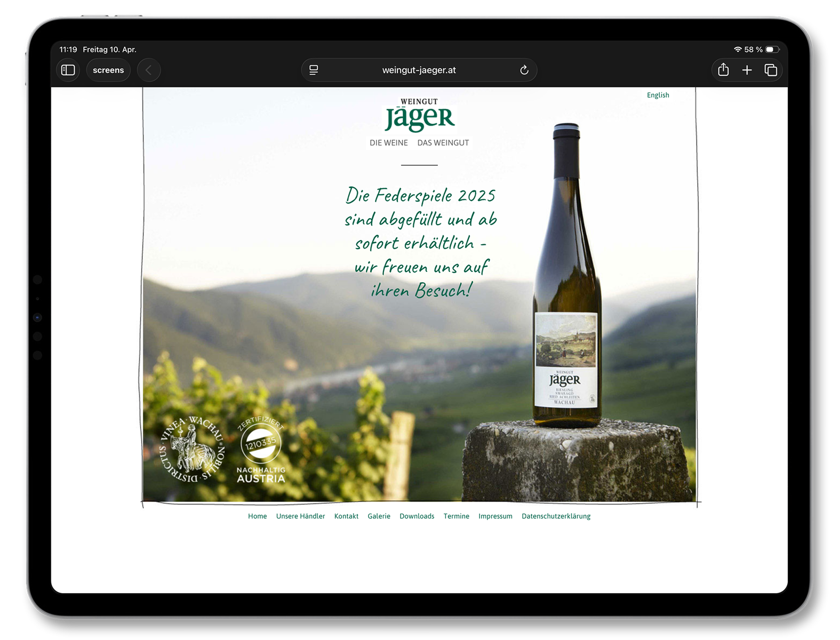Screen dimensions: 840x640
Task: Open the page menu icon in address bar
Action: click(314, 70)
